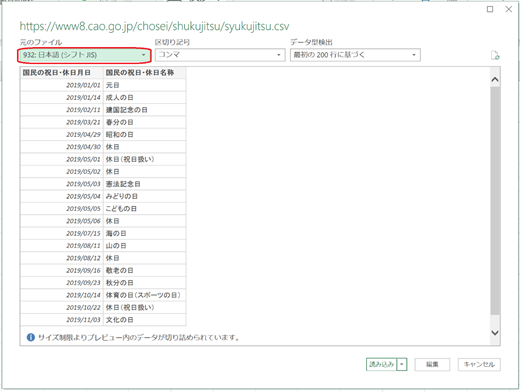
Task: Click the cell 元日
Action: [144, 85]
